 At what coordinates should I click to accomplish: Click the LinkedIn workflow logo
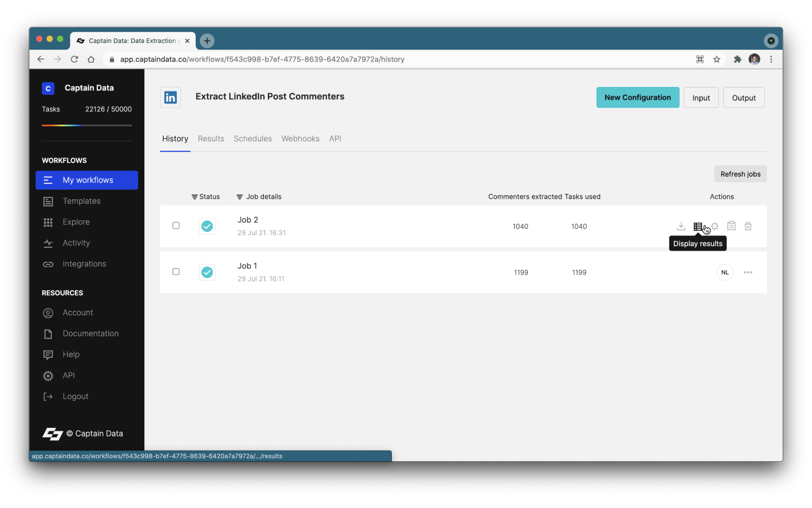click(x=170, y=98)
